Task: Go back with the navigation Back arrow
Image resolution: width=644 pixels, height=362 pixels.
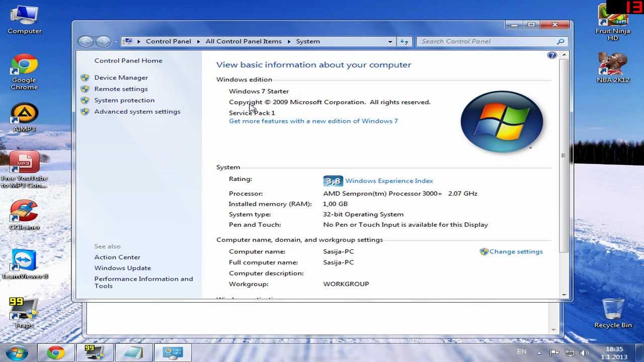Action: [86, 42]
